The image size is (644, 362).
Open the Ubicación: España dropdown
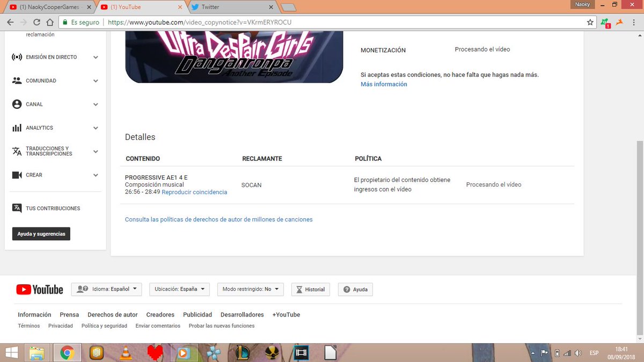click(179, 289)
